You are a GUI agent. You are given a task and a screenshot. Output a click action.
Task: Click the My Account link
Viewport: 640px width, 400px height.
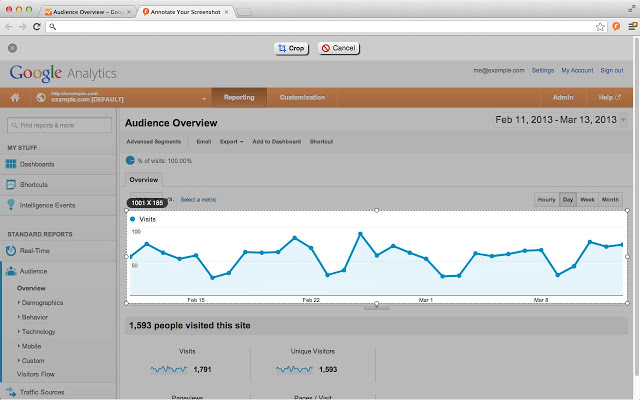coord(577,71)
